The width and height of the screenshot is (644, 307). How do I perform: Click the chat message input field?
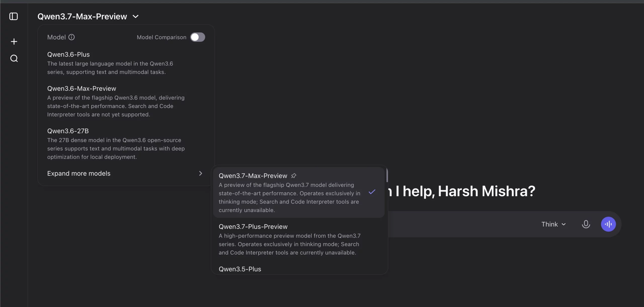[463, 224]
